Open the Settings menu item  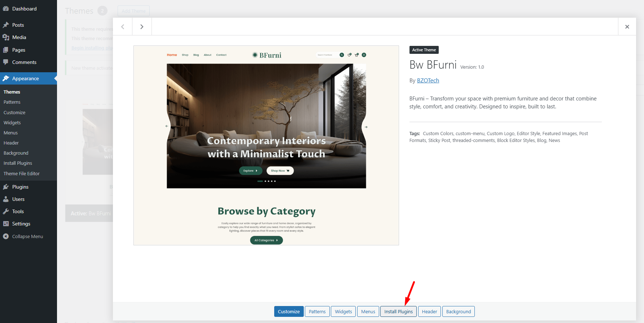29,224
